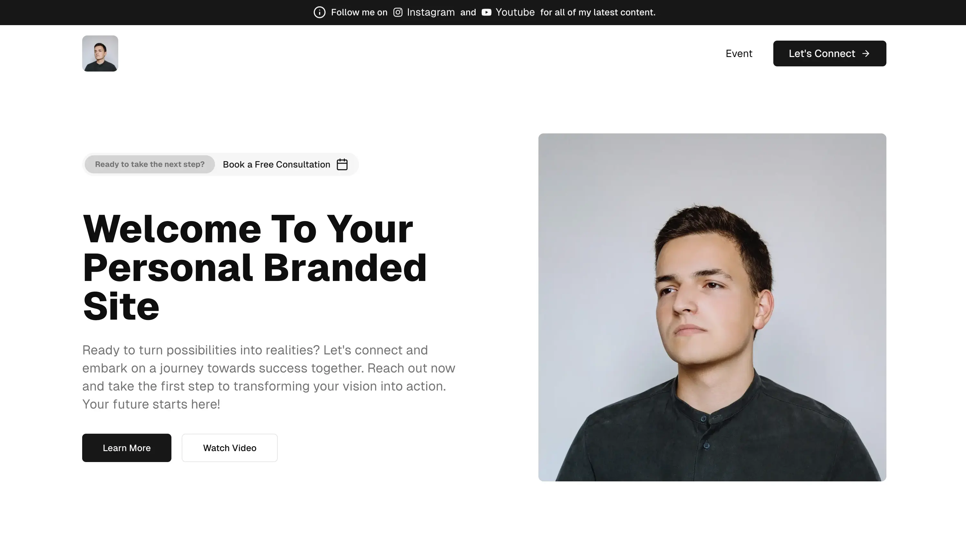Click the YouTube play logo icon
Image resolution: width=966 pixels, height=560 pixels.
(x=487, y=12)
